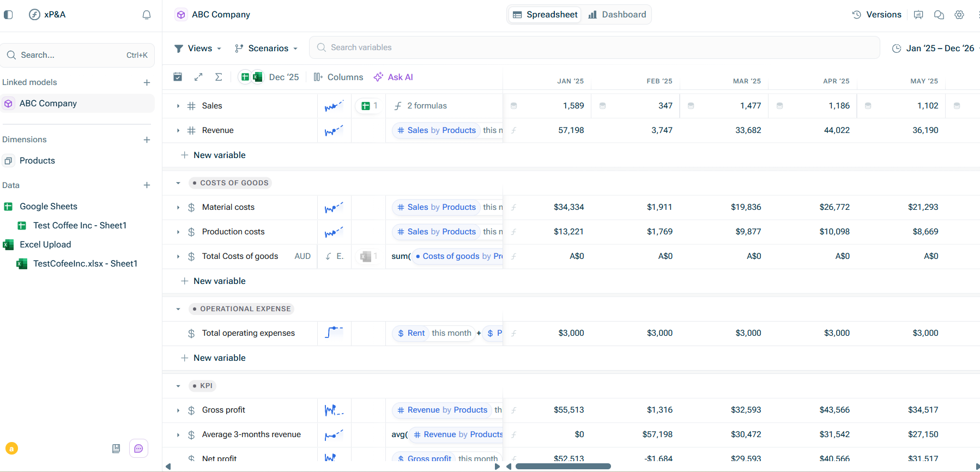Image resolution: width=980 pixels, height=472 pixels.
Task: Switch to the Dashboard tab
Action: tap(617, 15)
